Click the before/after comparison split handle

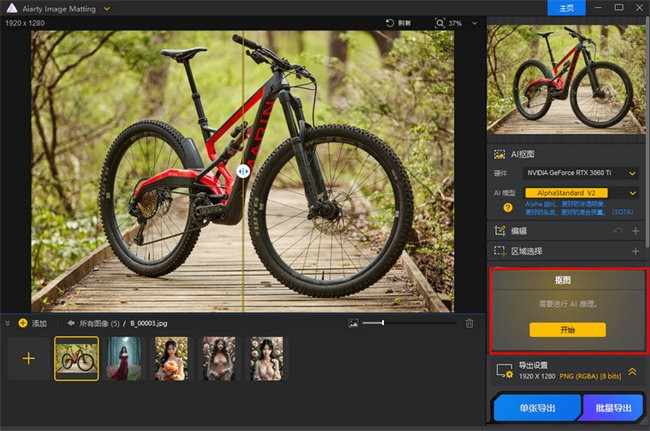pyautogui.click(x=243, y=171)
